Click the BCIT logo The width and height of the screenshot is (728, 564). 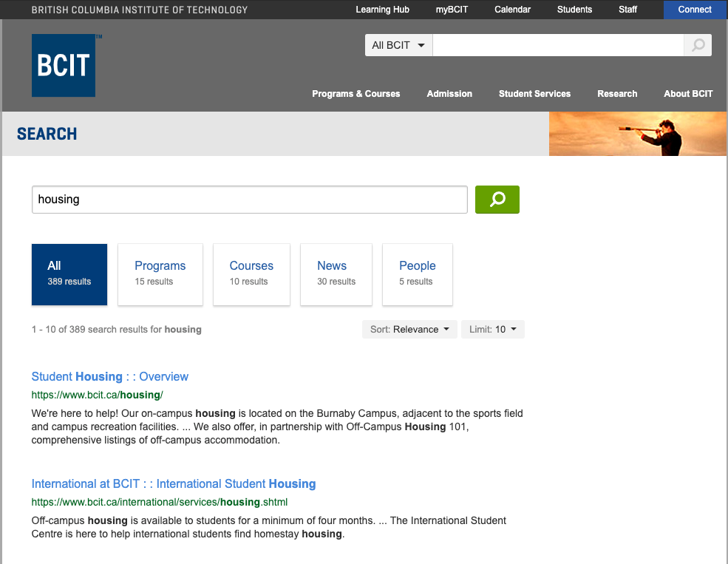pos(64,66)
